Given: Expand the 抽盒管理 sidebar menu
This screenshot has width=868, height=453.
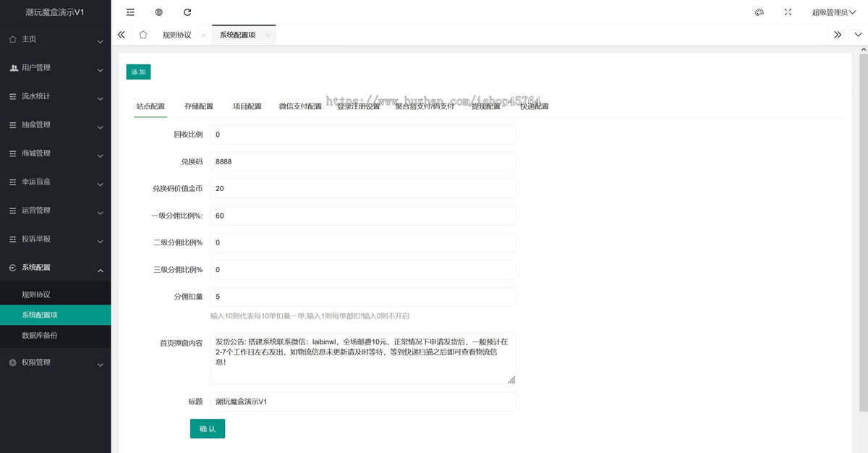Looking at the screenshot, I should click(56, 125).
